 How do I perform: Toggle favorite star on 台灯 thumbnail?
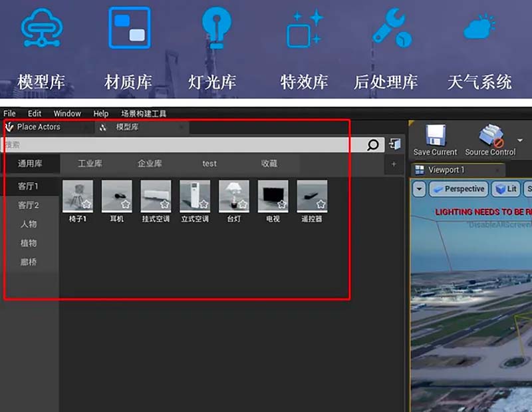(243, 204)
